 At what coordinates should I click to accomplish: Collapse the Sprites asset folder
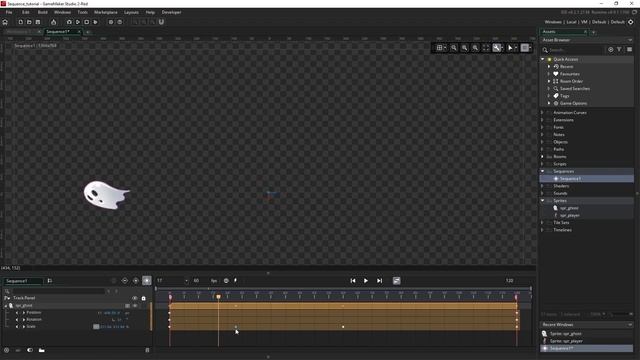point(542,201)
